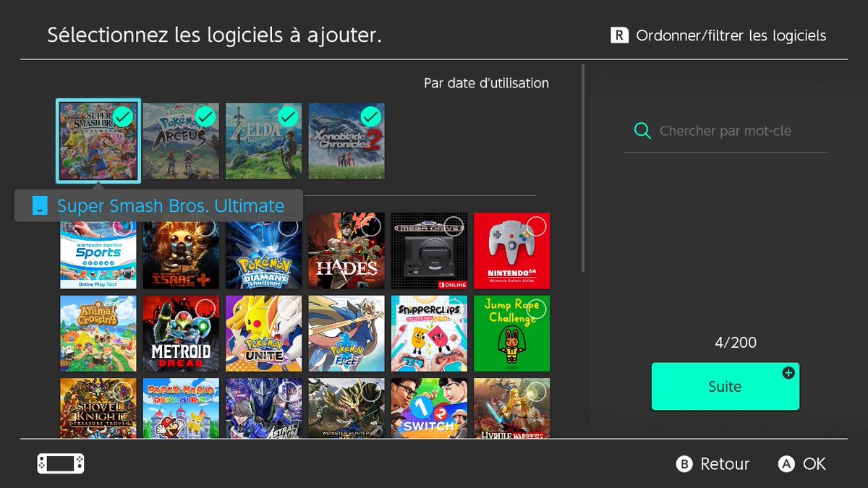
Task: Uncheck the Super Smash Bros. checkmark
Action: (x=123, y=116)
